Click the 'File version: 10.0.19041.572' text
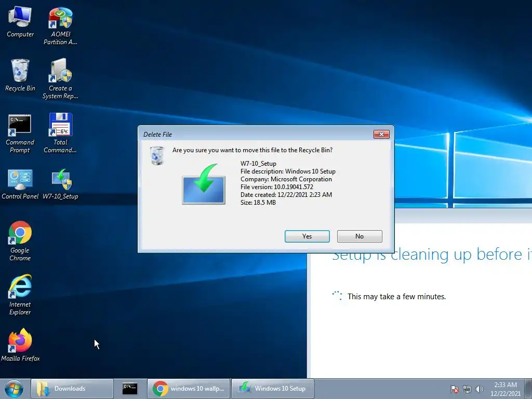 tap(277, 187)
